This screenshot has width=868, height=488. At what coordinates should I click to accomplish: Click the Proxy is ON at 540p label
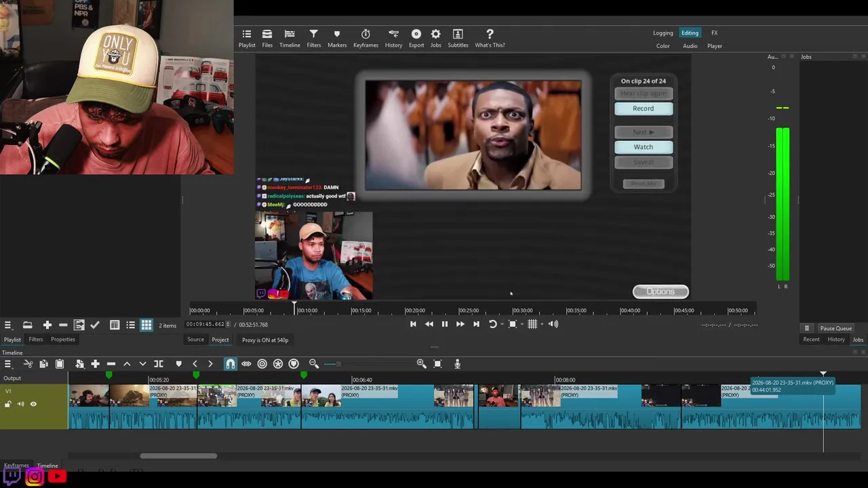[x=265, y=340]
